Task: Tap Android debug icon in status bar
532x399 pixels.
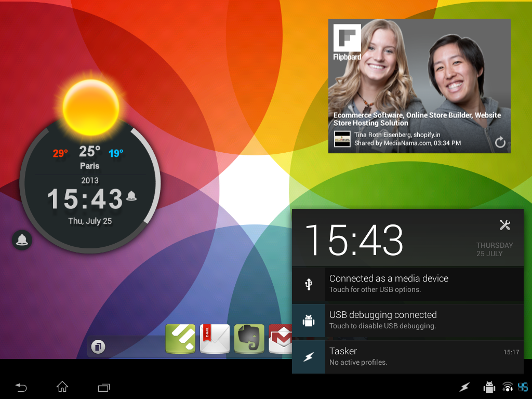Action: pyautogui.click(x=489, y=387)
